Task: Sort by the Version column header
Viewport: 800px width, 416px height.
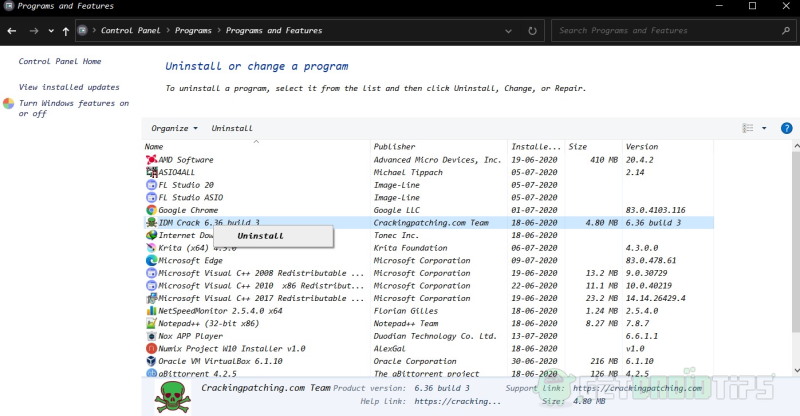Action: pos(668,146)
